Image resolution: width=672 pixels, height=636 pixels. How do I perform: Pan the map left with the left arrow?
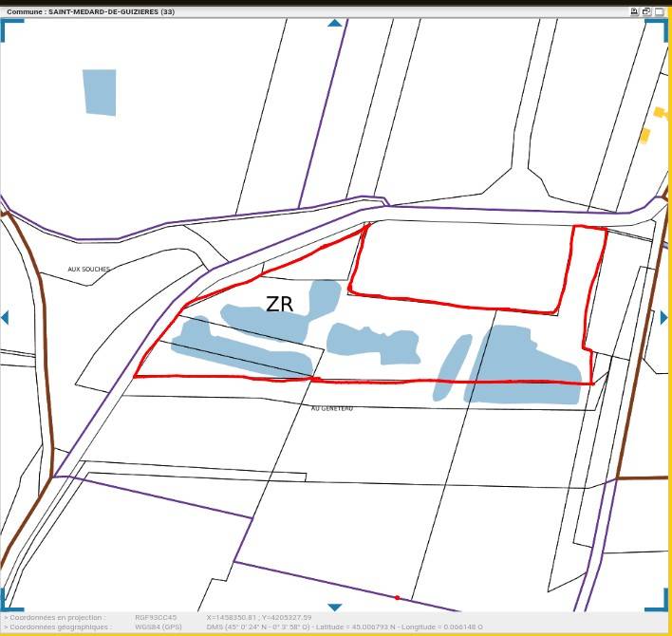tap(5, 317)
